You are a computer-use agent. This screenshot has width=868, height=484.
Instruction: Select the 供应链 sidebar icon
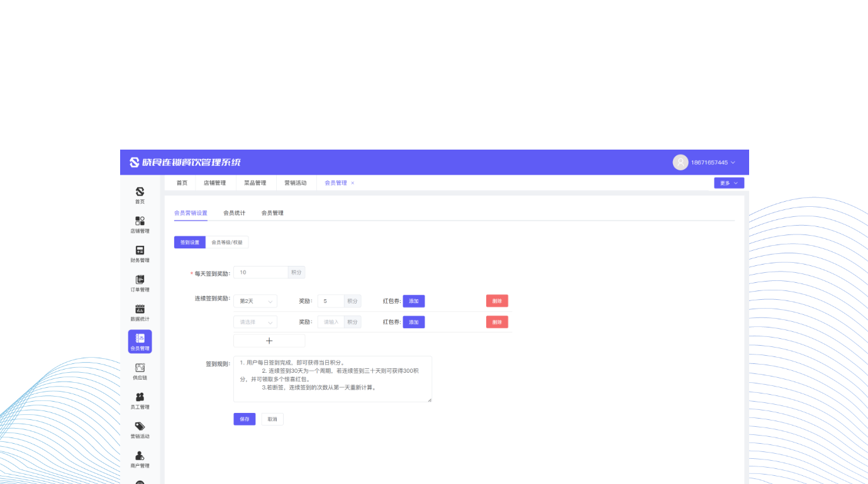coord(140,371)
